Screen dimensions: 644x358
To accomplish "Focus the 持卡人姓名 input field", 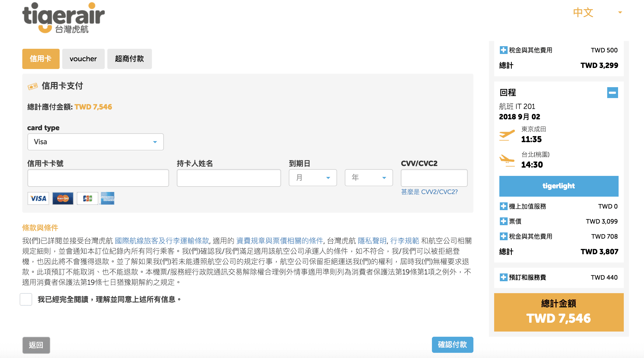I will tap(229, 178).
